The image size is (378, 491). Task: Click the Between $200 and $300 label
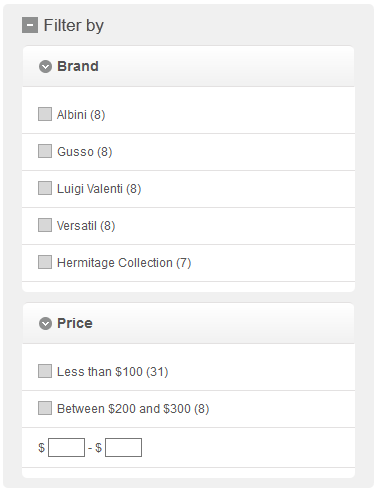[x=133, y=409]
